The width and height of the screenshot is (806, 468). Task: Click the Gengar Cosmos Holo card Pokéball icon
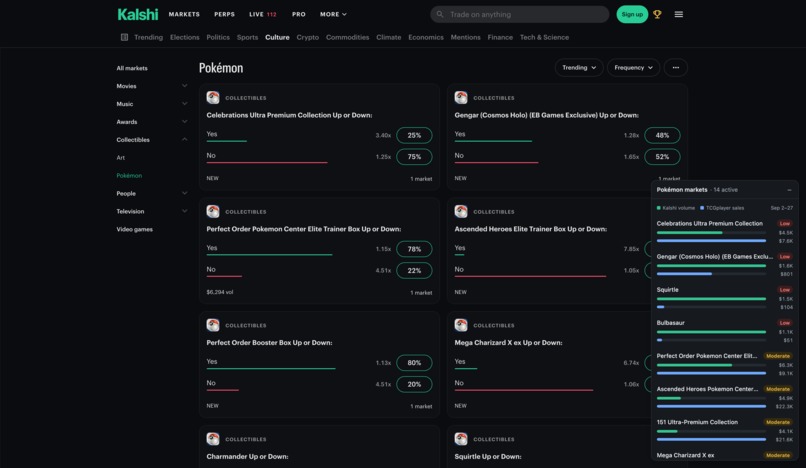coord(461,97)
